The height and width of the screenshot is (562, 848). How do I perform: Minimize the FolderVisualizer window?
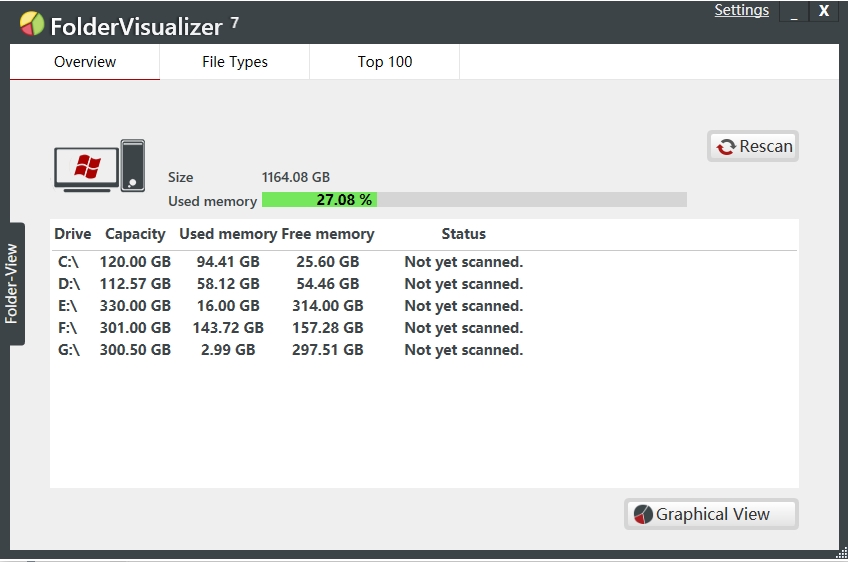point(794,11)
